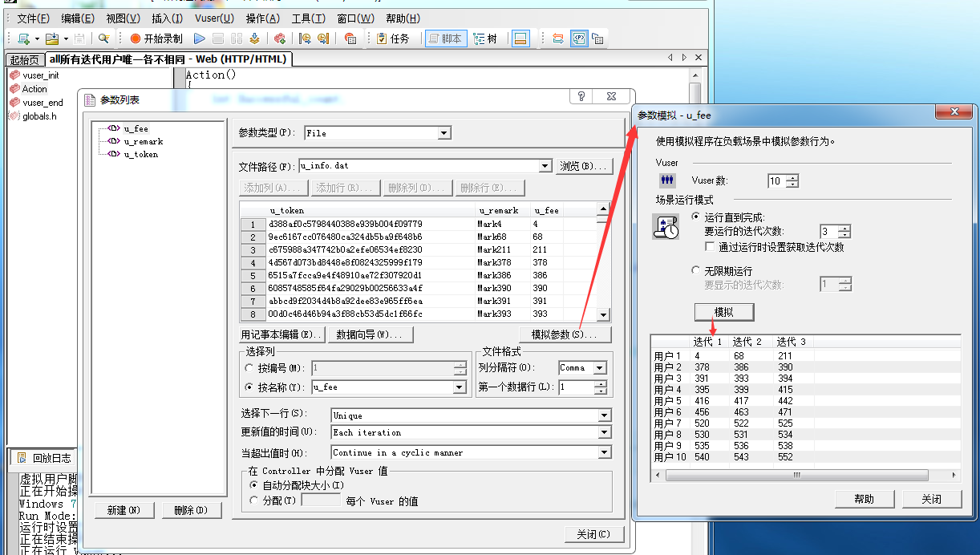Open the 任务 tasks view

393,38
